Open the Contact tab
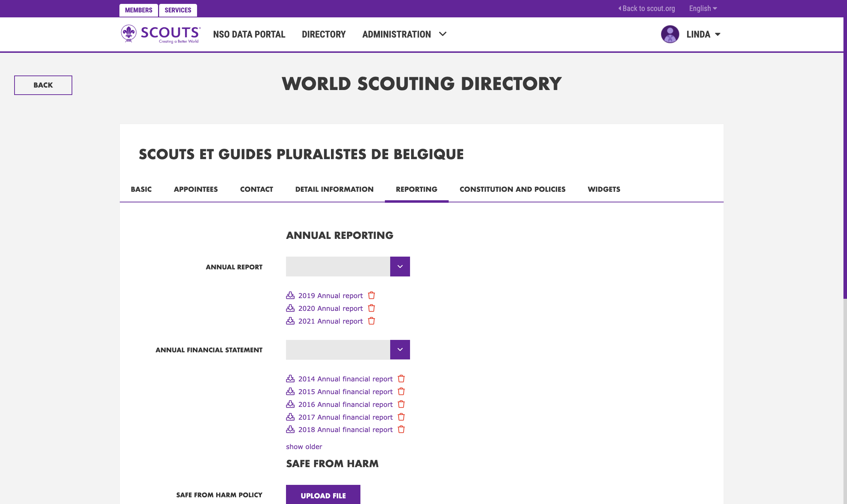Viewport: 847px width, 504px height. (257, 189)
